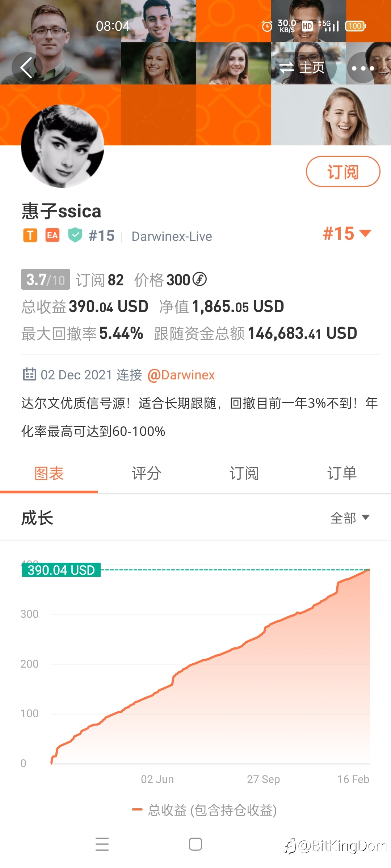Tap the Android home square button

click(195, 844)
